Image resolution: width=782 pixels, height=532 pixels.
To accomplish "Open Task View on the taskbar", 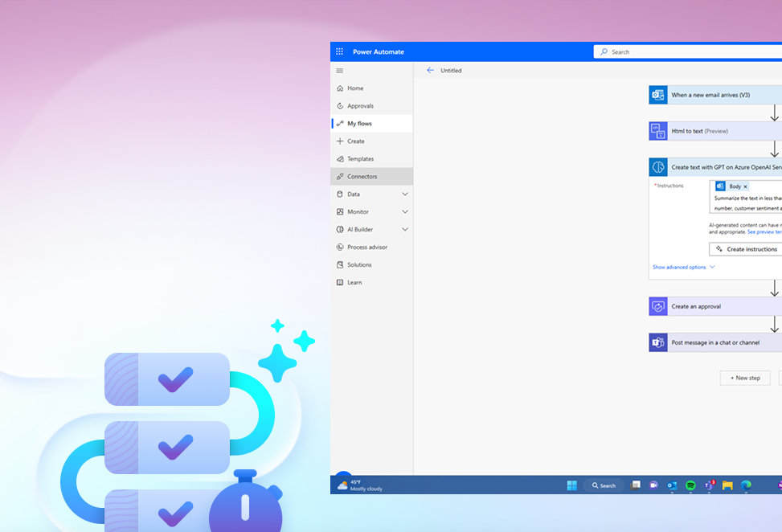I will coord(636,485).
